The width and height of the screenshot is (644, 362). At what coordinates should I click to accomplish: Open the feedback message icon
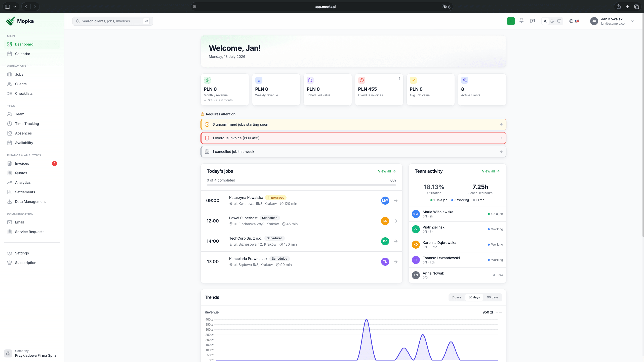[532, 21]
